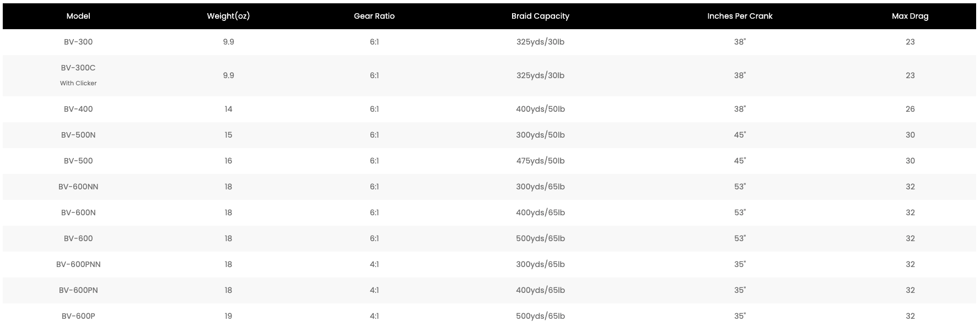Click the BV-600PNN model name
980x332 pixels.
[x=78, y=264]
